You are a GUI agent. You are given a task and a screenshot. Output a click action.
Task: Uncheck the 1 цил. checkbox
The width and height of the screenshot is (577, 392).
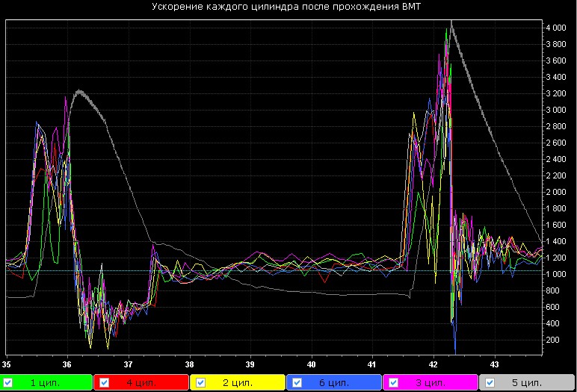coord(7,383)
